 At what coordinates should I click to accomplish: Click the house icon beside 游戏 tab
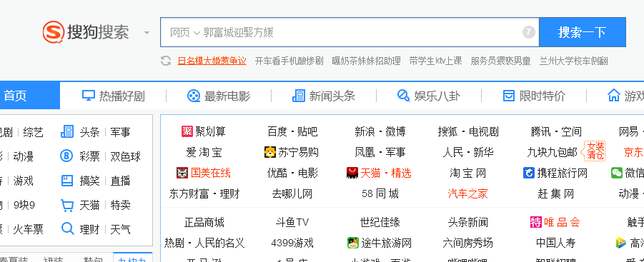pyautogui.click(x=613, y=95)
